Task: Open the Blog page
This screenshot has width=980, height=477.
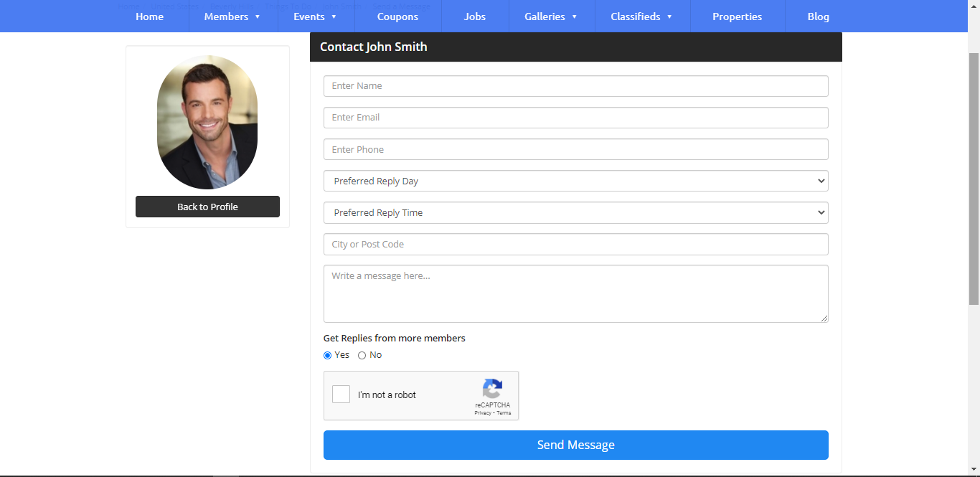Action: point(818,16)
